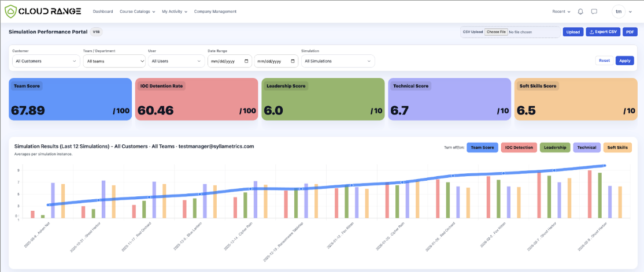This screenshot has height=272, width=644.
Task: Expand the All Simulations dropdown
Action: click(x=338, y=61)
